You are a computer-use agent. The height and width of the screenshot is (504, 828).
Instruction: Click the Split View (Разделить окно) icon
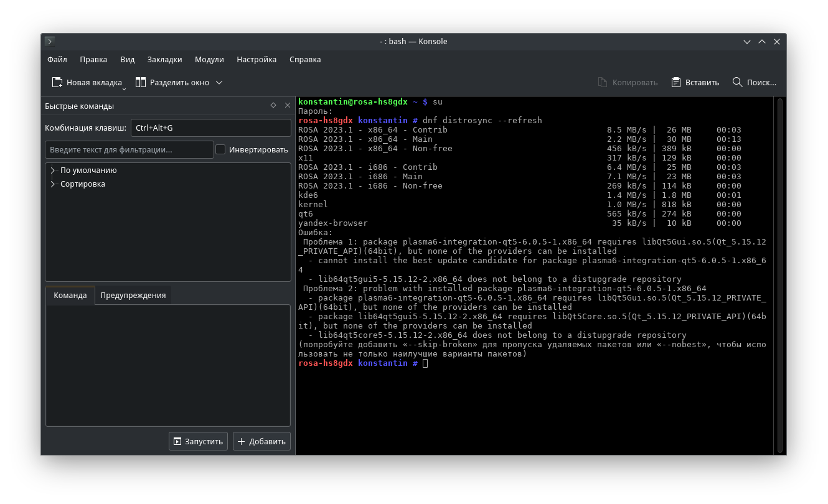pyautogui.click(x=141, y=82)
